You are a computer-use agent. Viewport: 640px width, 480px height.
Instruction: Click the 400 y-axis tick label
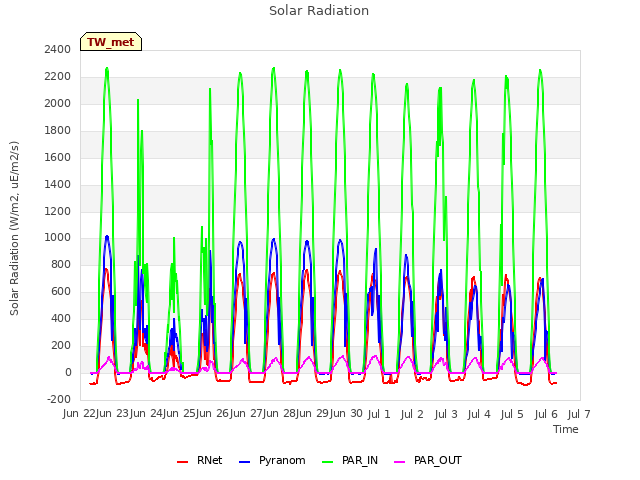[61, 318]
